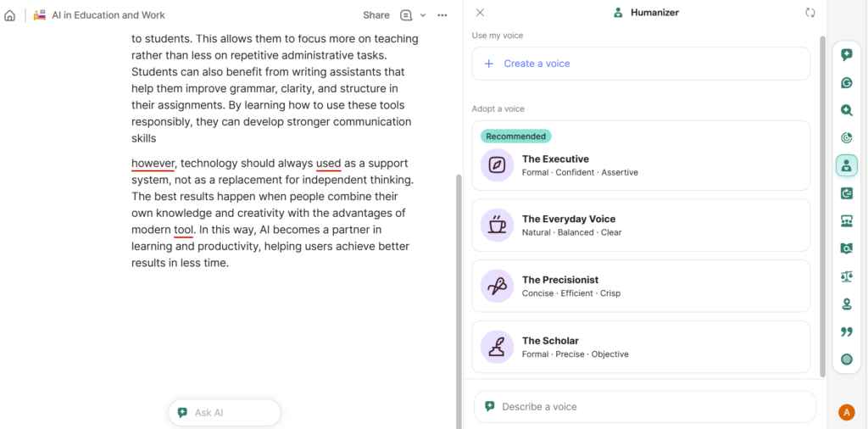The image size is (868, 429).
Task: Open the three-dot more options menu
Action: 442,15
